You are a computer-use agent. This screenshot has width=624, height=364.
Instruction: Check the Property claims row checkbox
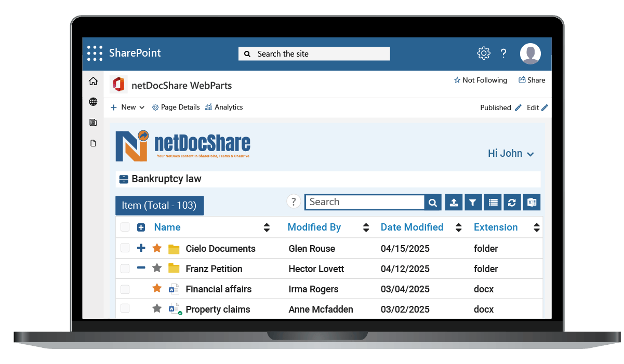tap(125, 308)
